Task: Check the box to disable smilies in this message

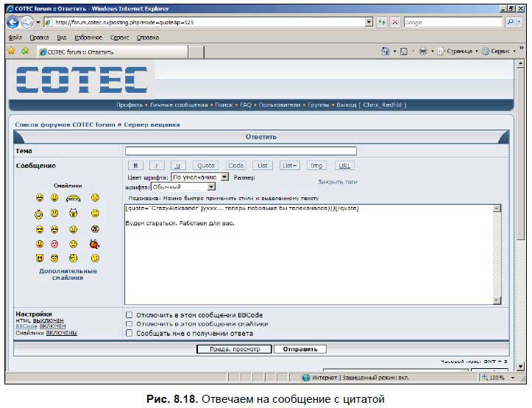Action: pos(129,324)
